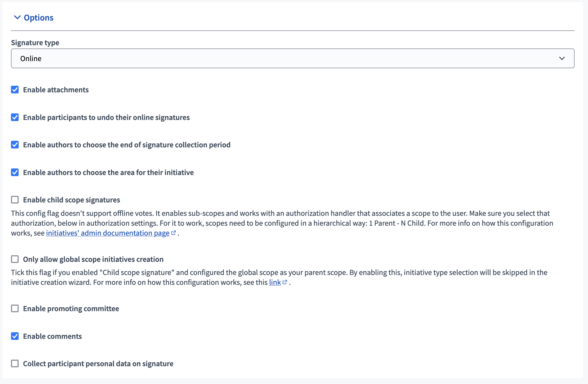The height and width of the screenshot is (384, 588).
Task: Check Collect participant personal data on signature
Action: pyautogui.click(x=15, y=363)
